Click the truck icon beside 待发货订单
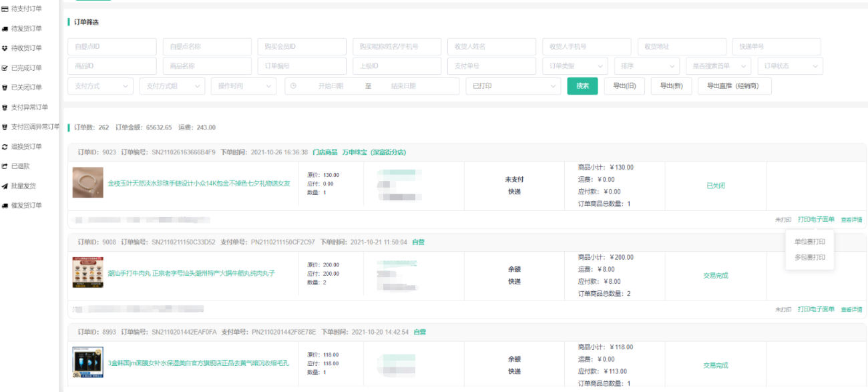The height and width of the screenshot is (392, 868). click(x=5, y=29)
